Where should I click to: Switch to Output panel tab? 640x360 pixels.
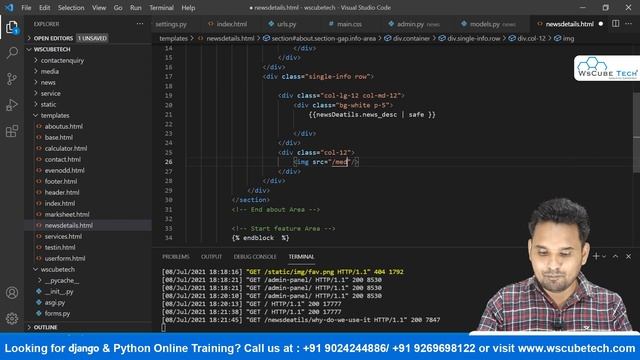point(211,257)
